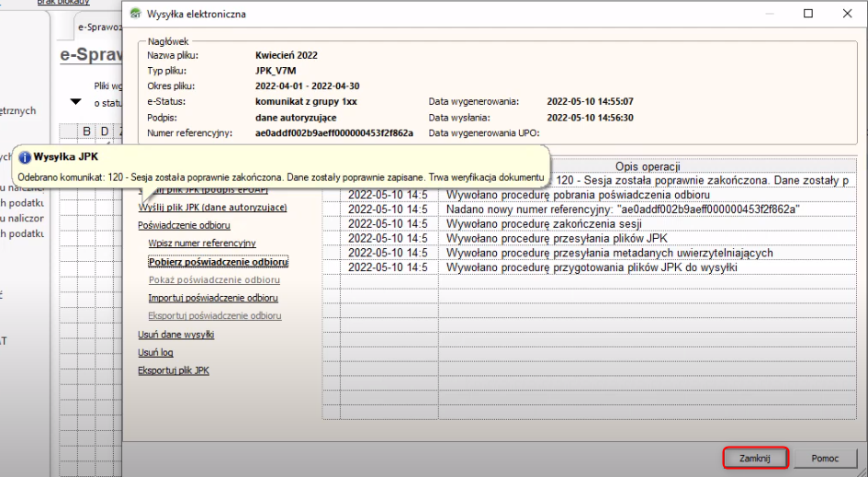Screen dimensions: 868x477
Task: Click Usuń dane wysyłki link
Action: [176, 334]
